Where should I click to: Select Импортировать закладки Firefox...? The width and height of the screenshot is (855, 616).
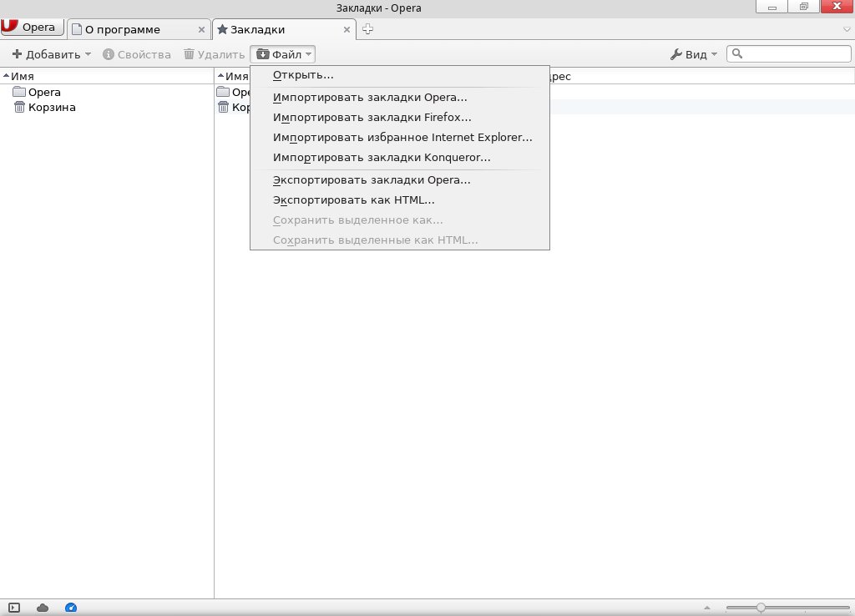pyautogui.click(x=400, y=117)
